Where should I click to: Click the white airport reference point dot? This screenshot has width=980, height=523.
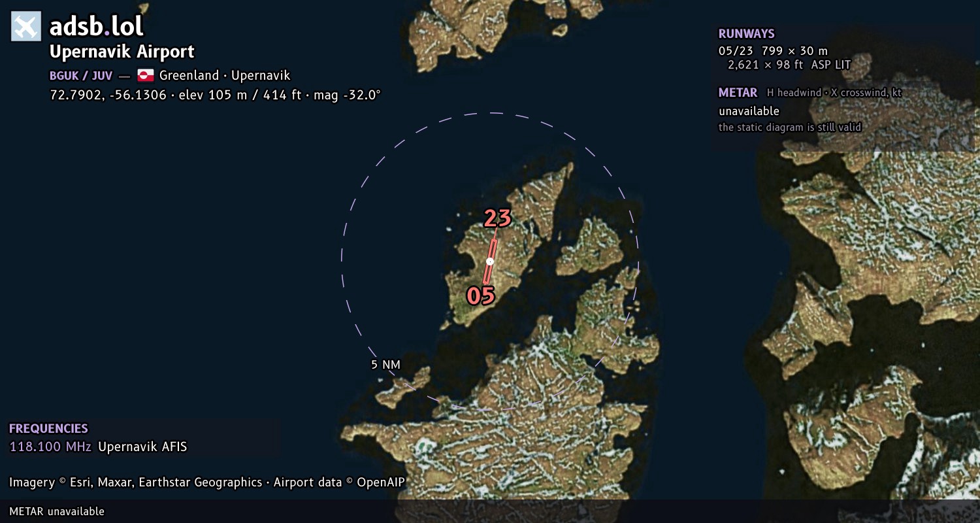click(490, 261)
